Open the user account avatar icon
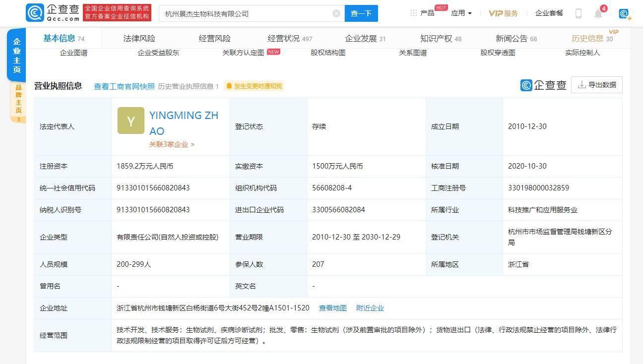 click(x=624, y=13)
